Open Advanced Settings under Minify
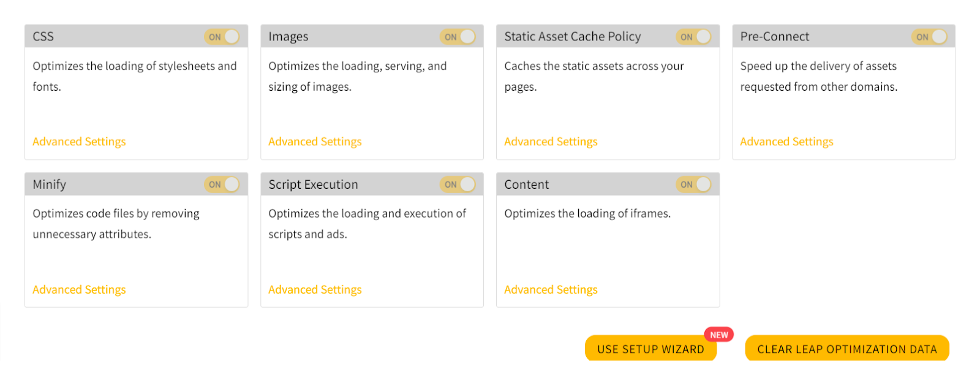This screenshot has height=385, width=980. 79,289
